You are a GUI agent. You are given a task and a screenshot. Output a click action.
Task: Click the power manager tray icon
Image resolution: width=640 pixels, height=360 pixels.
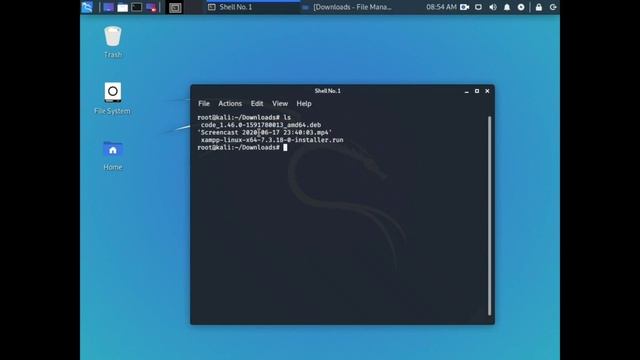coord(521,7)
